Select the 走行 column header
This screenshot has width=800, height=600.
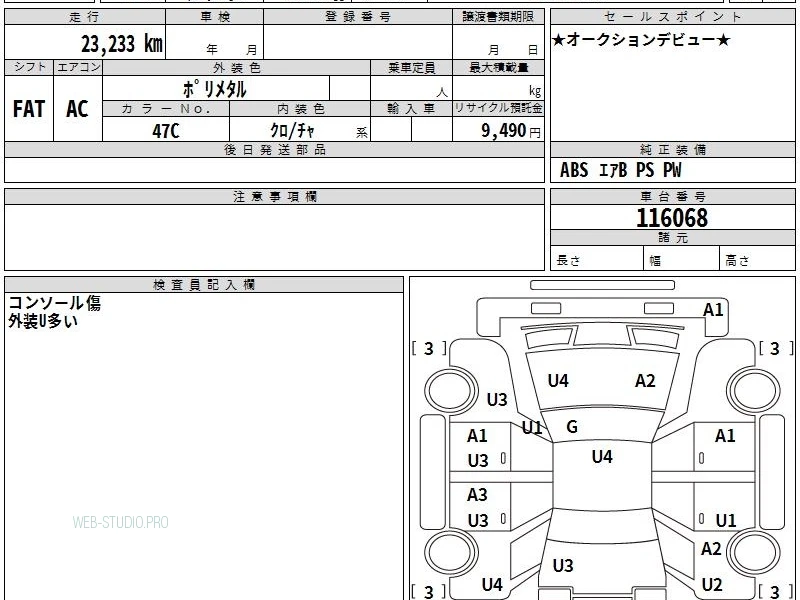pos(85,17)
